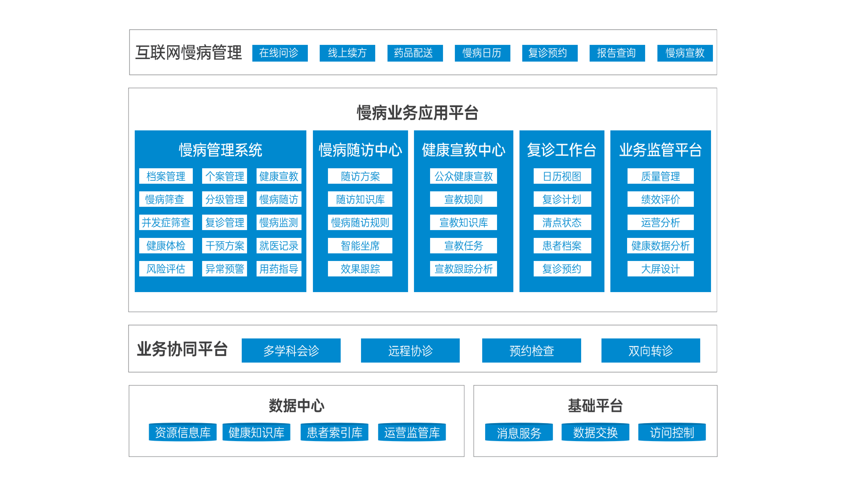The height and width of the screenshot is (501, 868).
Task: Click the 日历视图 box
Action: click(x=562, y=176)
